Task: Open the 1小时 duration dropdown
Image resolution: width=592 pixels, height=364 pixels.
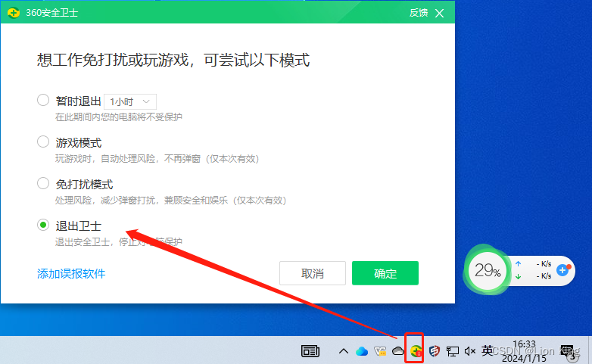Action: (130, 101)
